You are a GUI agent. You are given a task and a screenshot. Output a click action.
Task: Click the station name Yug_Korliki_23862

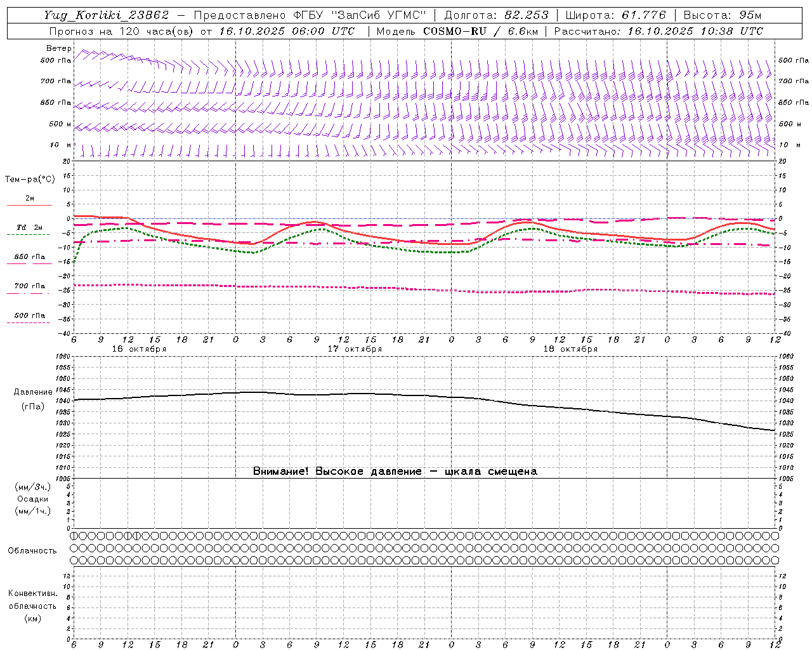[107, 15]
